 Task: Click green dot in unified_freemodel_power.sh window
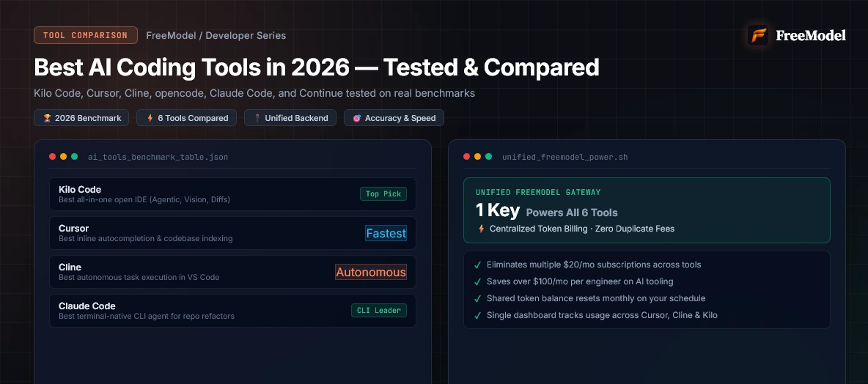(x=489, y=157)
